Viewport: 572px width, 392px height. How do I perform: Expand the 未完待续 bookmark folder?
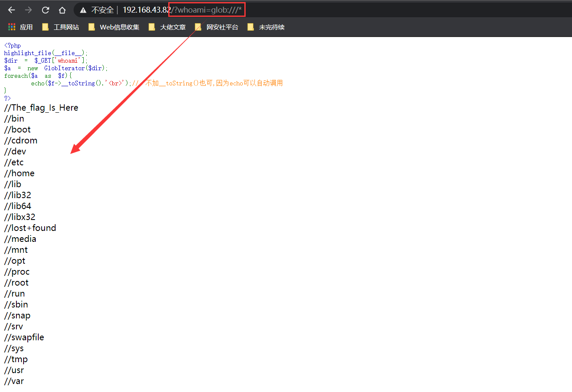pyautogui.click(x=271, y=27)
